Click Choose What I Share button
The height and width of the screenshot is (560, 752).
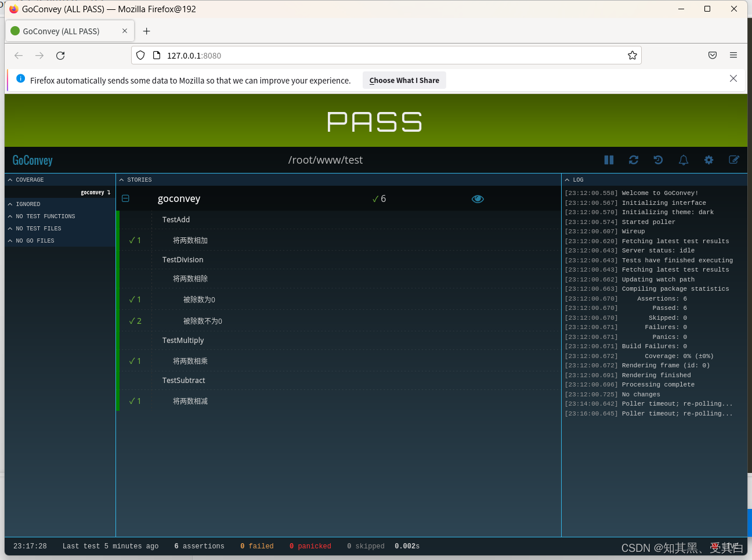click(404, 80)
